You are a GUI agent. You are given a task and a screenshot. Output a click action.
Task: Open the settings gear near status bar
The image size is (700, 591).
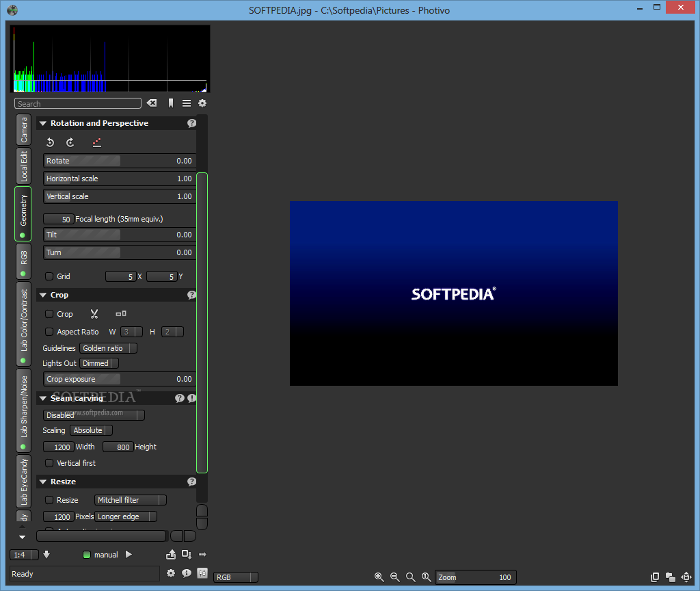click(170, 573)
